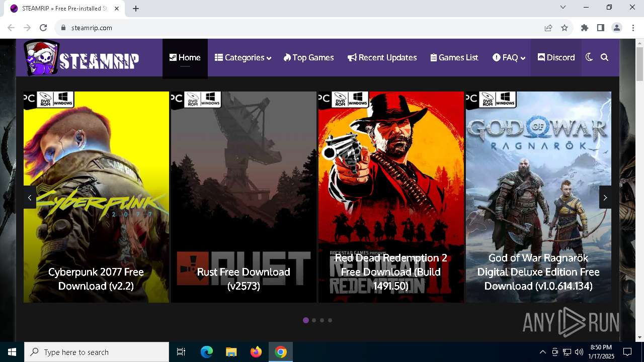Viewport: 644px width, 362px height.
Task: Click the scrollbar down arrow
Action: point(639,337)
